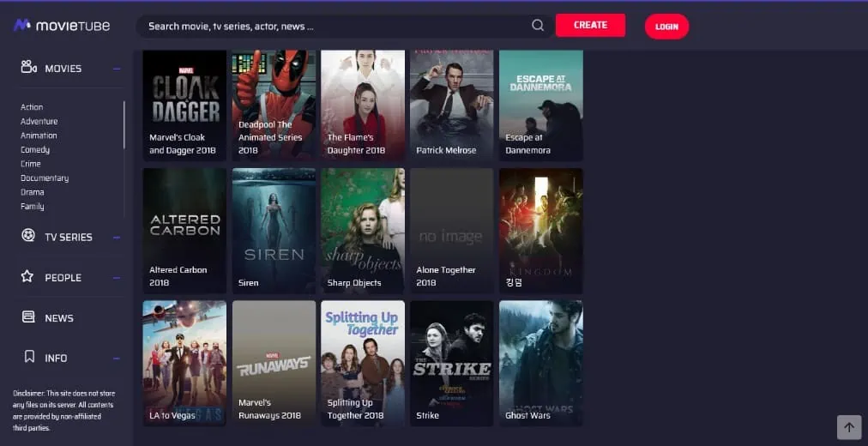Click the Login button

pyautogui.click(x=666, y=27)
